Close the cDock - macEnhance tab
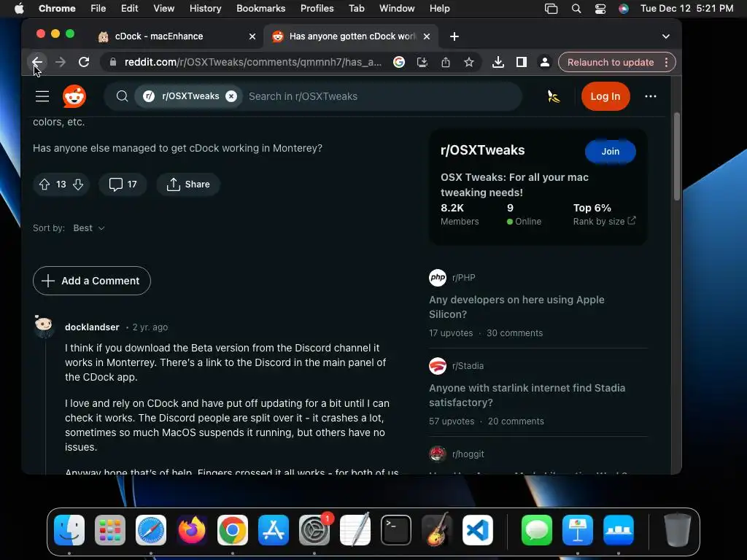This screenshot has width=747, height=560. (x=252, y=36)
